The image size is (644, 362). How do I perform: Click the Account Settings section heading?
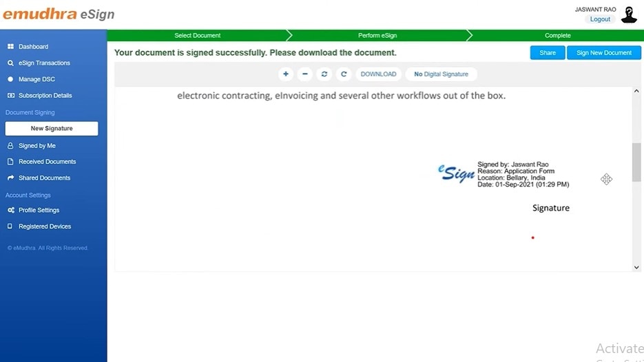[28, 195]
